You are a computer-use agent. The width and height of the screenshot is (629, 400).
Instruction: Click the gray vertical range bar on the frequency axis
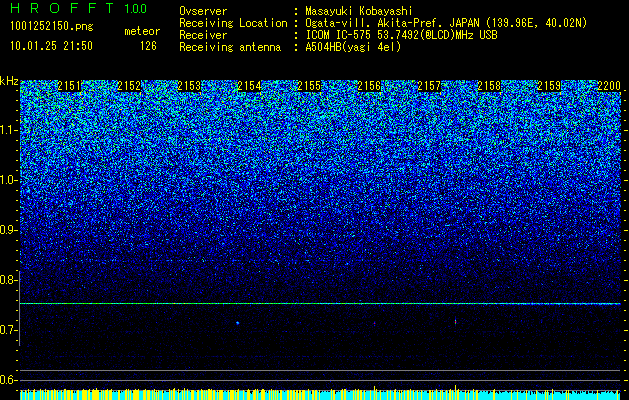[x=19, y=308]
